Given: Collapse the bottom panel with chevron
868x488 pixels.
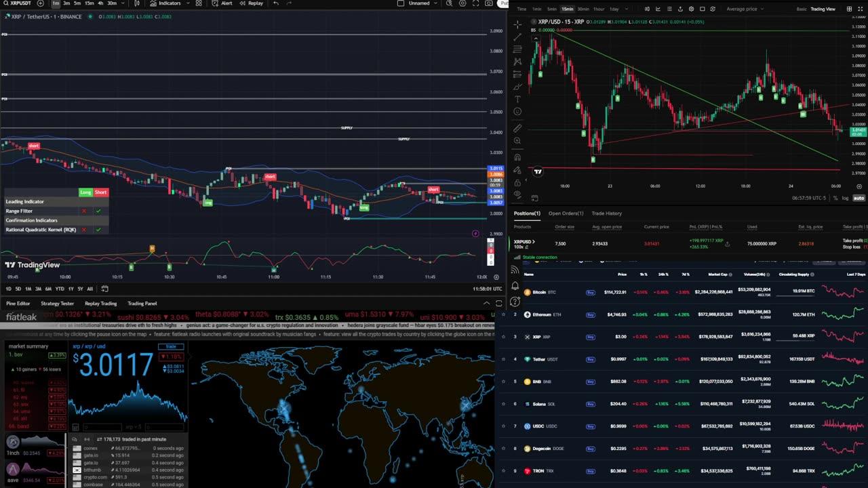Looking at the screenshot, I should coord(486,303).
